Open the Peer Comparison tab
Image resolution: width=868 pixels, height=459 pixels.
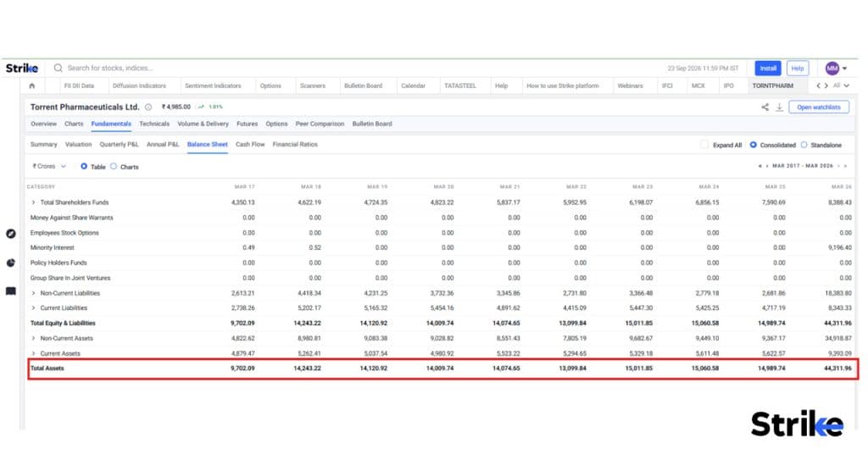tap(320, 124)
